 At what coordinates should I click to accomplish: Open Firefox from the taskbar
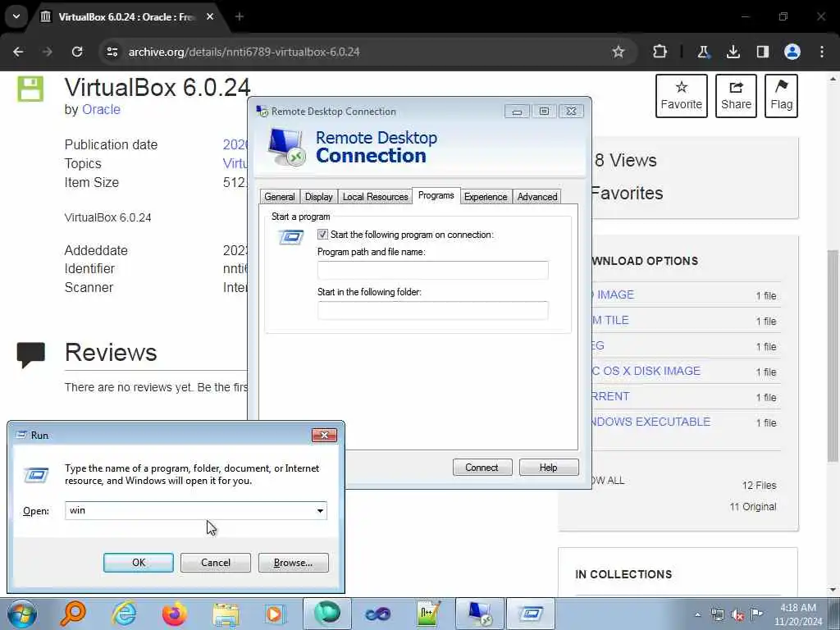[x=175, y=614]
